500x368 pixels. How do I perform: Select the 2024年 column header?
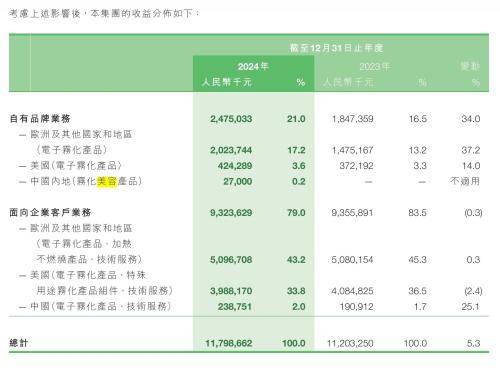click(x=253, y=66)
